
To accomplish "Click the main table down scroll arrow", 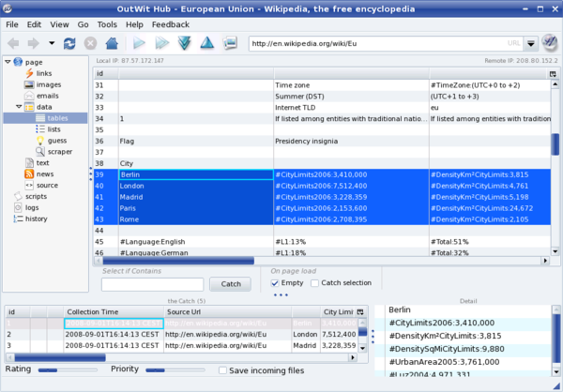I will (x=555, y=251).
